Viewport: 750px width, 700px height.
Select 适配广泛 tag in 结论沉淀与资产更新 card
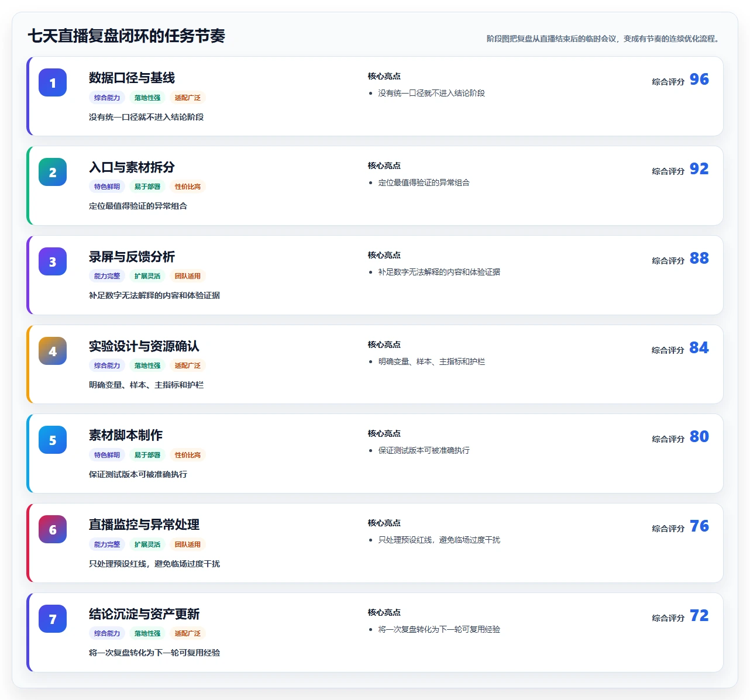tap(188, 633)
